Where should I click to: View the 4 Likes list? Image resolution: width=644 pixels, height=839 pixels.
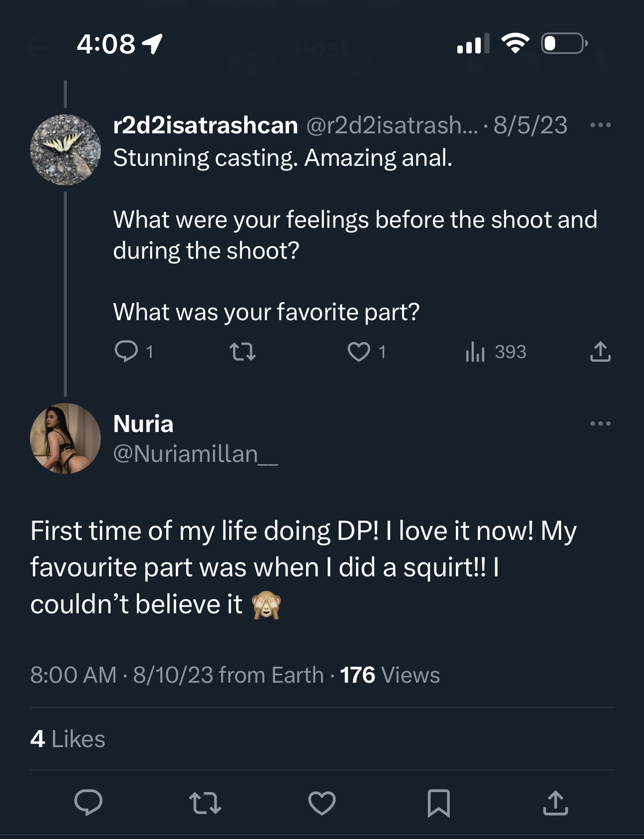68,739
